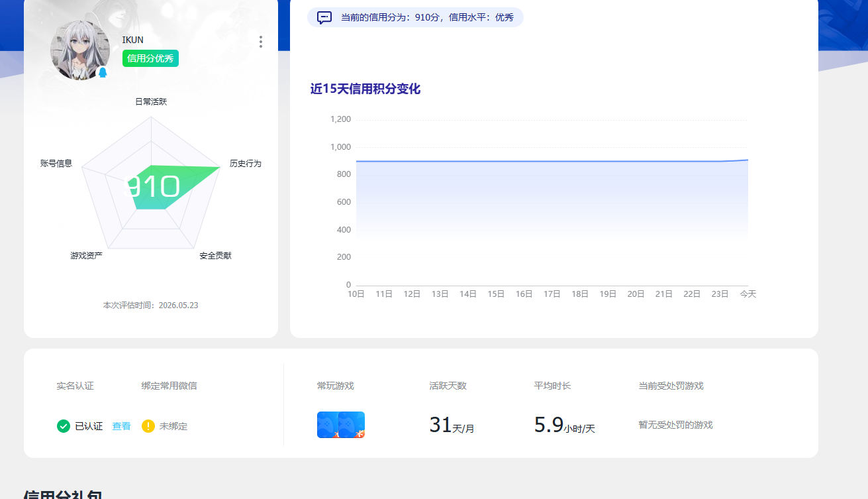Open the three-dot menu beside IKUN
The width and height of the screenshot is (868, 499).
(x=261, y=42)
